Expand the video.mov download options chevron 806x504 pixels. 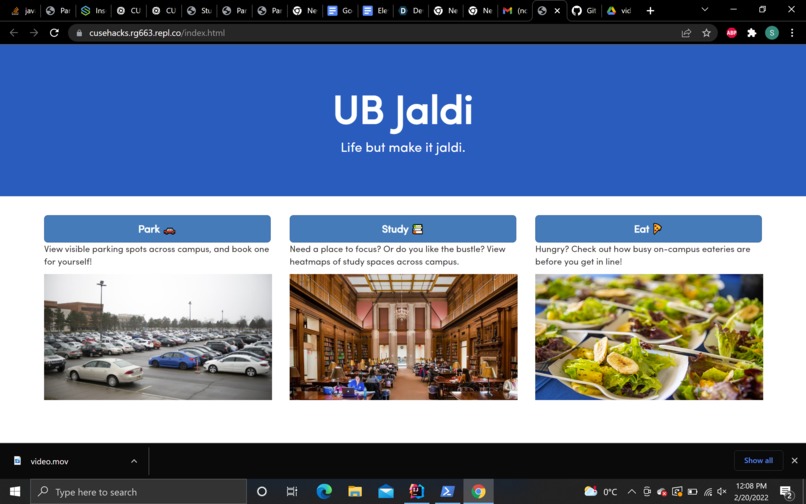(134, 461)
